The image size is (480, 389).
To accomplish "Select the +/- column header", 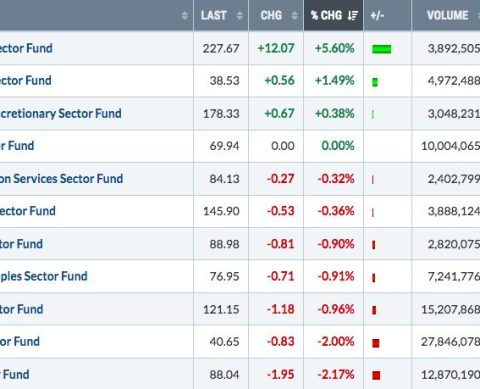I will [x=377, y=15].
